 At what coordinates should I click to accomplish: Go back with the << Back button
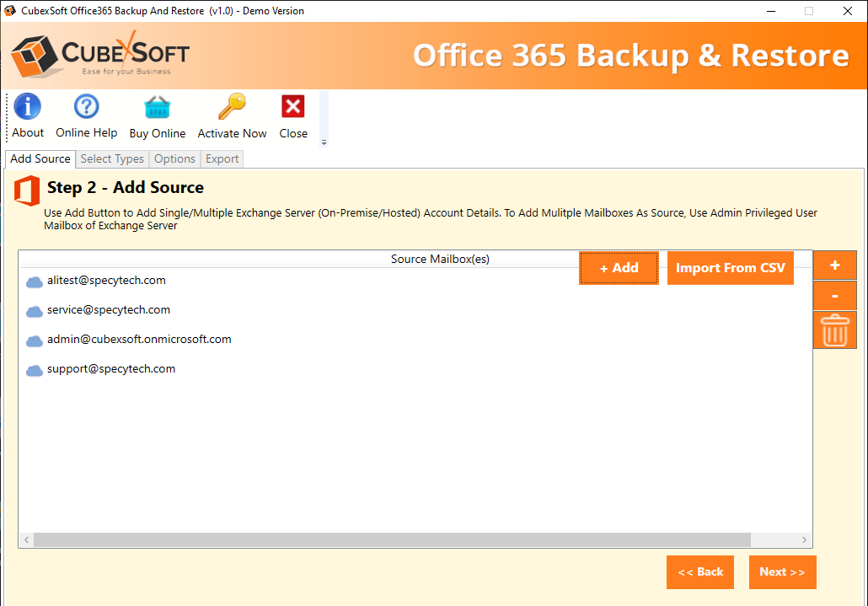(700, 572)
